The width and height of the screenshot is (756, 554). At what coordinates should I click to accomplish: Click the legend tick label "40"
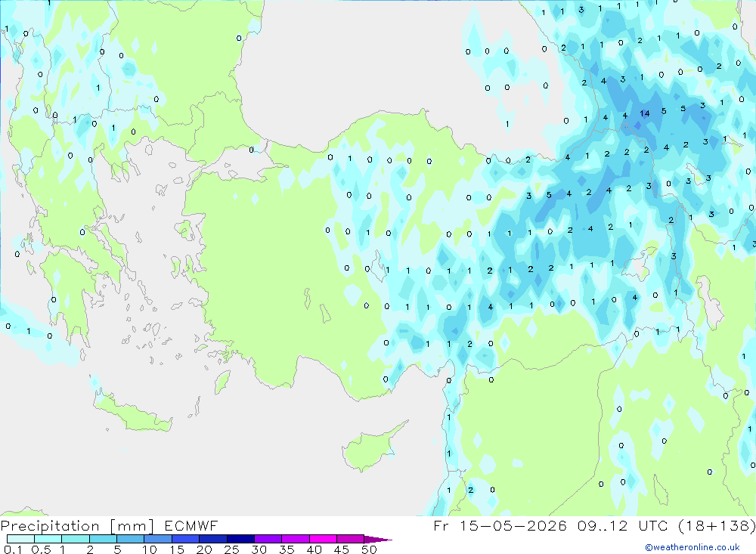(314, 549)
